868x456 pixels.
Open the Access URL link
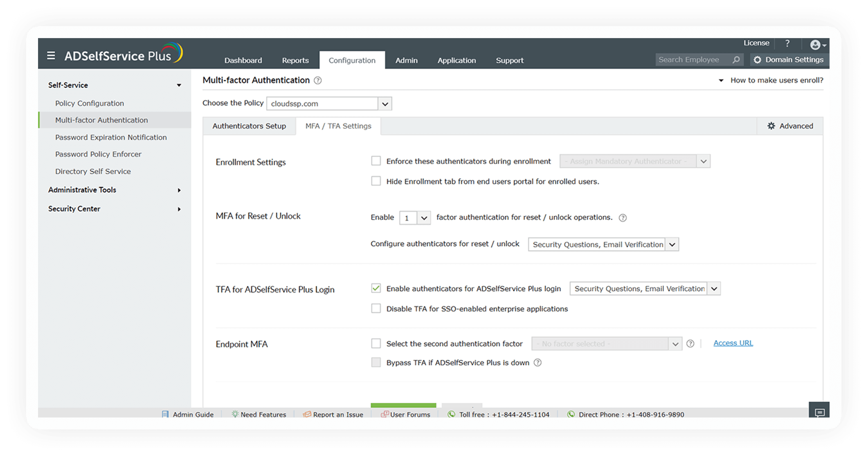click(x=733, y=343)
